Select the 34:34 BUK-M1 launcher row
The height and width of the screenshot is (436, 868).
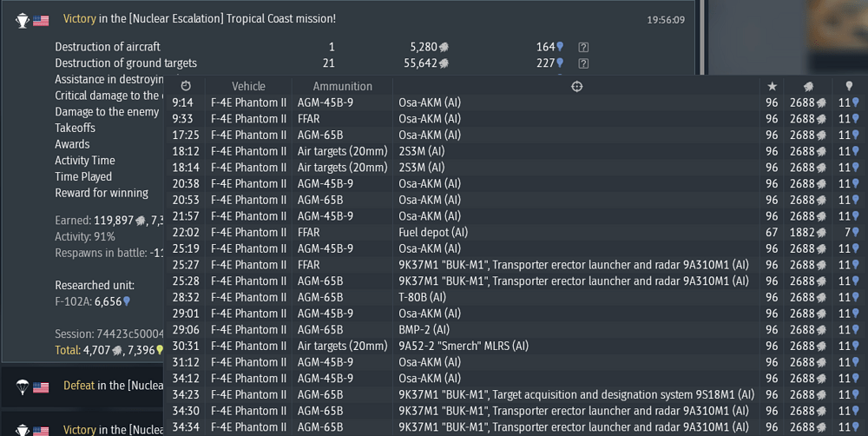[x=516, y=427]
